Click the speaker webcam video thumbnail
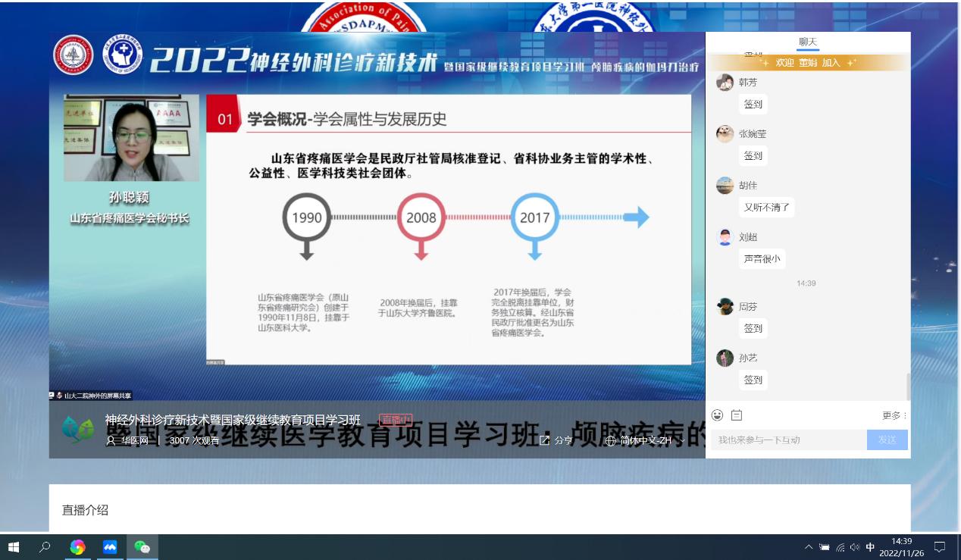The height and width of the screenshot is (560, 961). 131,138
